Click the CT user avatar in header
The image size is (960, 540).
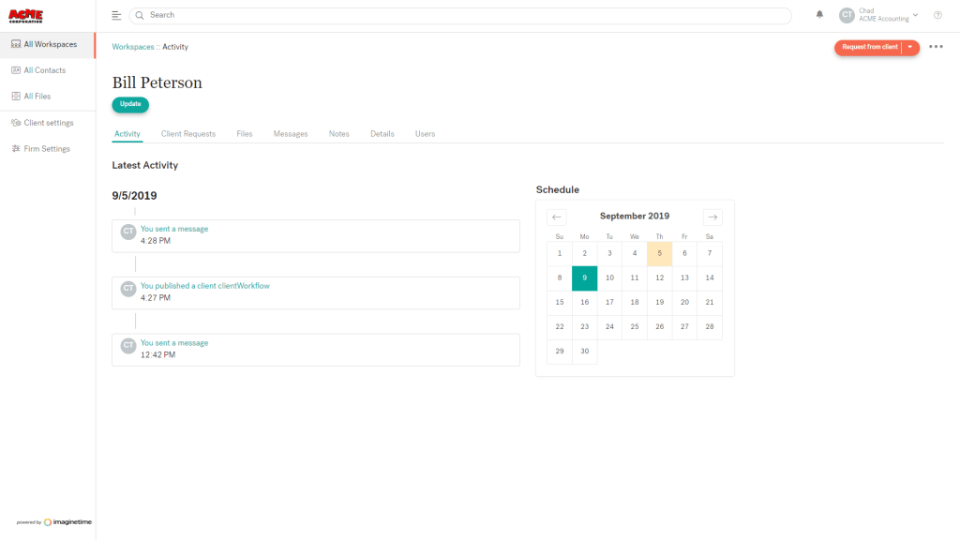pyautogui.click(x=847, y=15)
